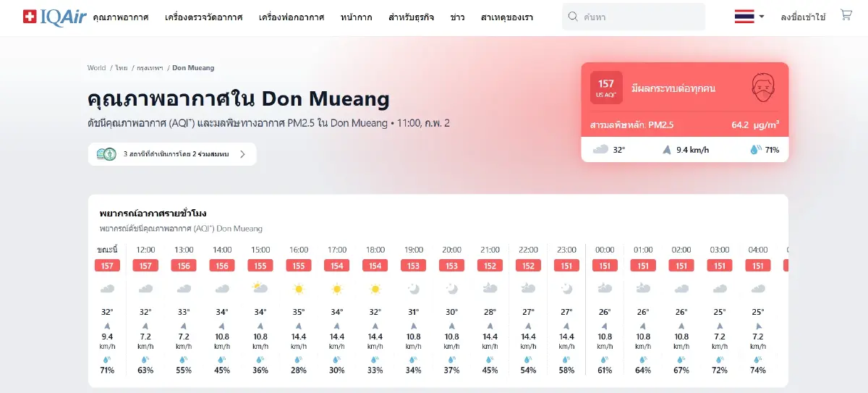Click the humidity droplet icon for 12:00
This screenshot has width=868, height=393.
point(145,359)
